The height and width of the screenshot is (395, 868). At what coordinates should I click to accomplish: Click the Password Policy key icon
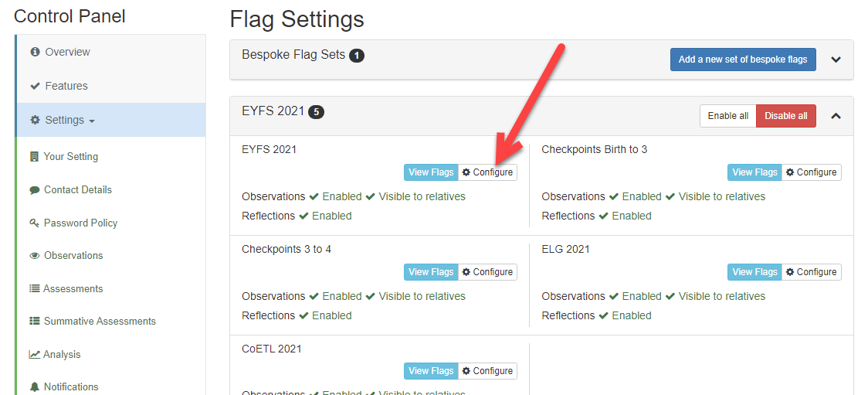click(x=34, y=223)
